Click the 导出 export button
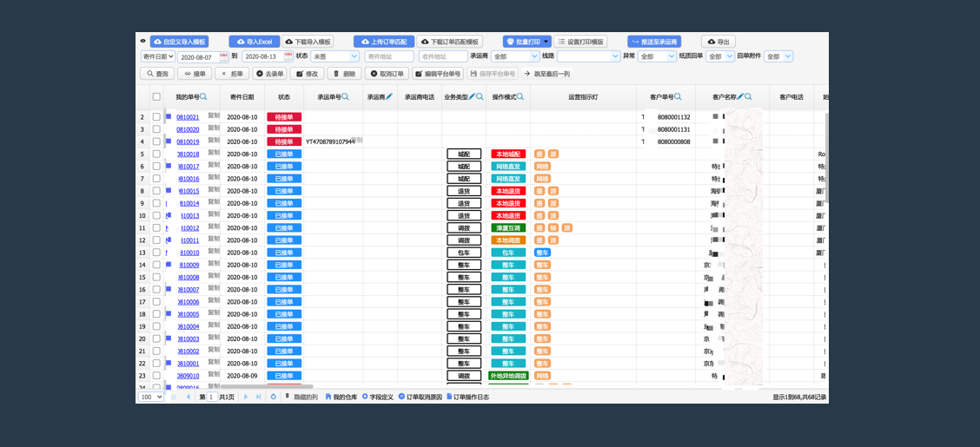This screenshot has height=447, width=980. click(x=718, y=42)
